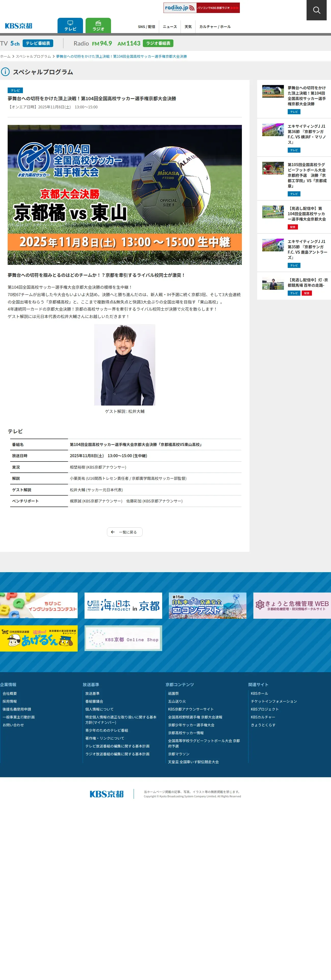The image size is (331, 980).
Task: Open 天皇盃 全国車いす駅伝競走大会 link
Action: (194, 762)
